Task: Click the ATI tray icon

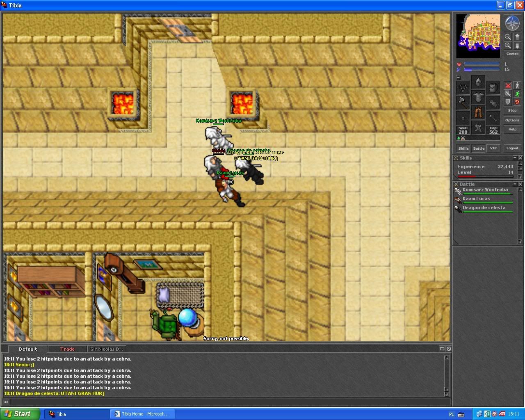Action: coord(502,414)
